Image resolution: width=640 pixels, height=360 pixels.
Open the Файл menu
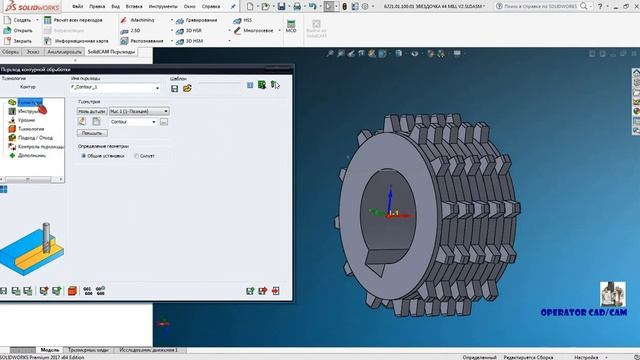78,7
